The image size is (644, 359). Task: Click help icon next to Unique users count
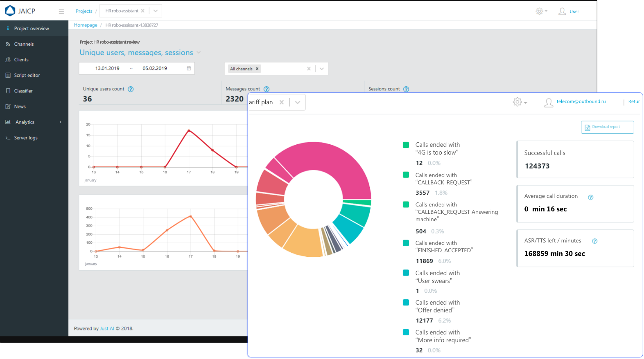[x=131, y=89]
